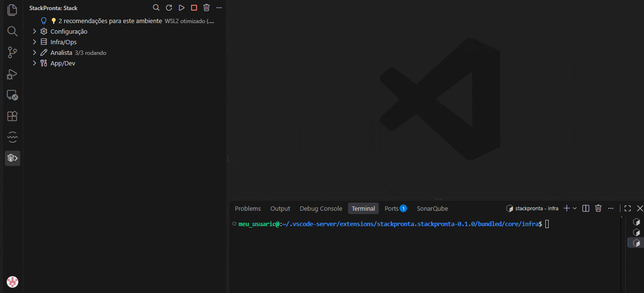Add a new terminal with plus icon
The image size is (644, 293).
click(567, 208)
